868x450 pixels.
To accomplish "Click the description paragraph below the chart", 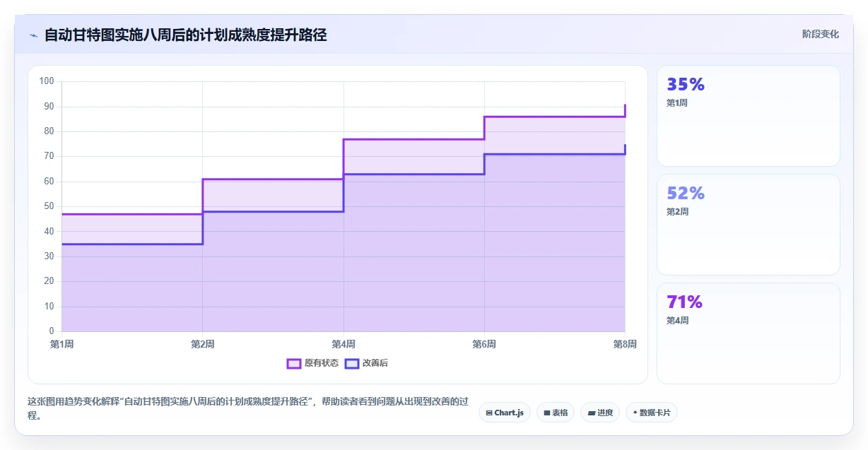I will pyautogui.click(x=247, y=408).
